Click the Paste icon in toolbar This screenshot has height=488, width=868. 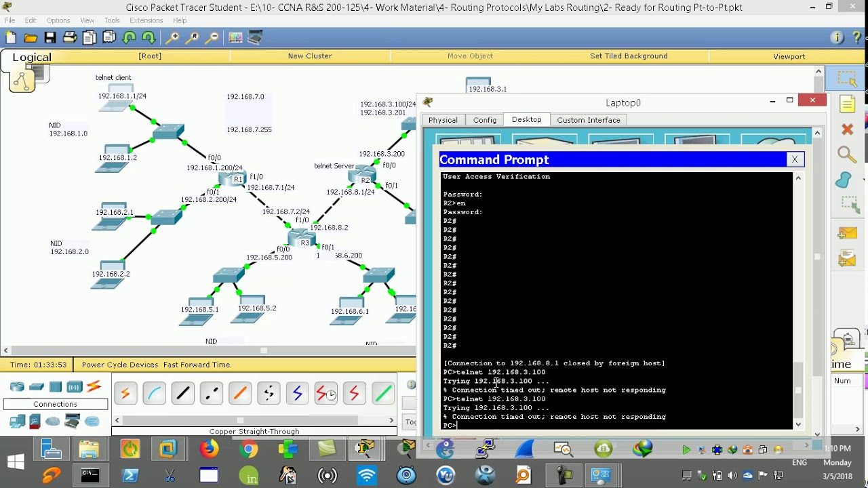(x=109, y=38)
